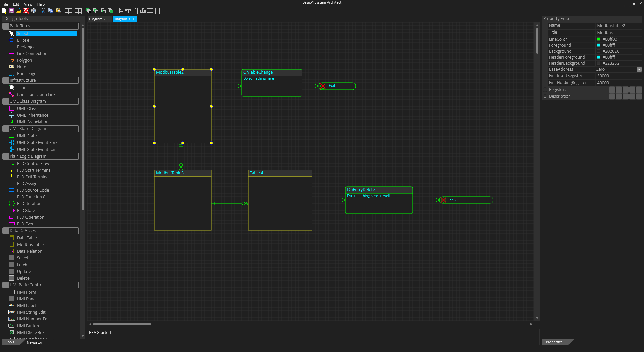Open the BaseAddress dropdown
This screenshot has width=644, height=352.
(x=639, y=69)
